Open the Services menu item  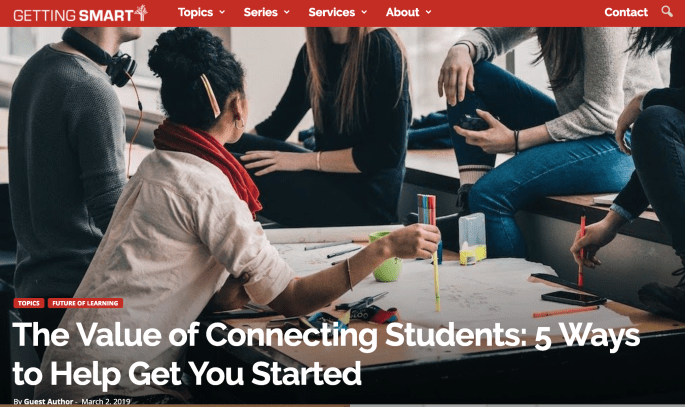click(332, 12)
